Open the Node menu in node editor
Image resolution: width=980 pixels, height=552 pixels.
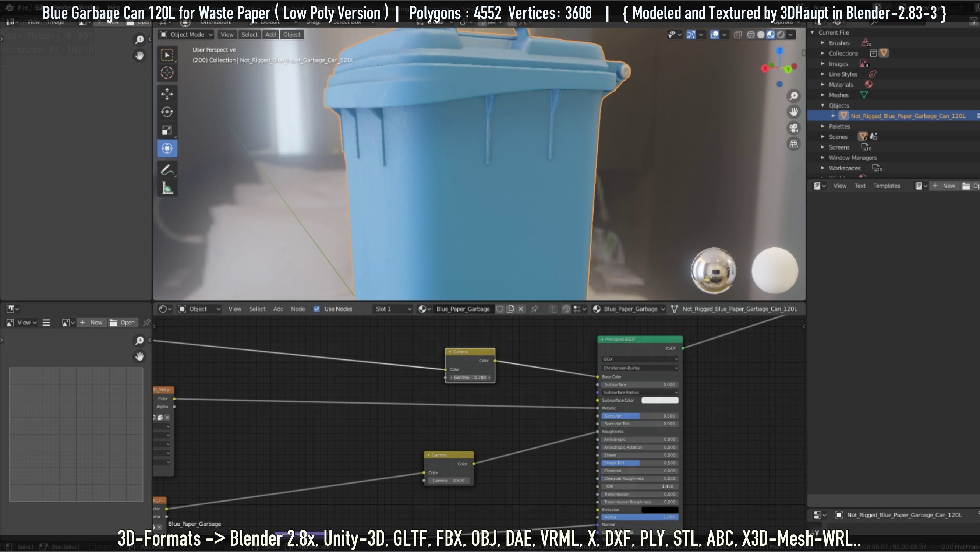(x=298, y=309)
